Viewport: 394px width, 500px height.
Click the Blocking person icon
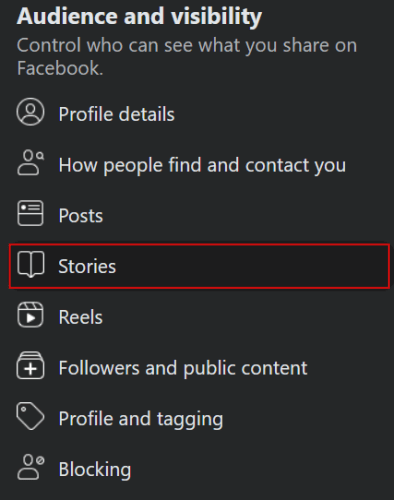30,467
